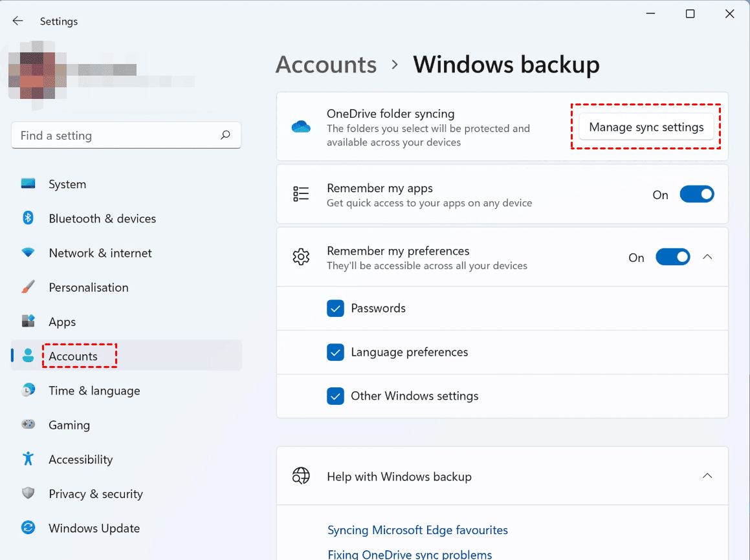This screenshot has width=750, height=560.
Task: Uncheck the Passwords checkbox
Action: point(335,308)
